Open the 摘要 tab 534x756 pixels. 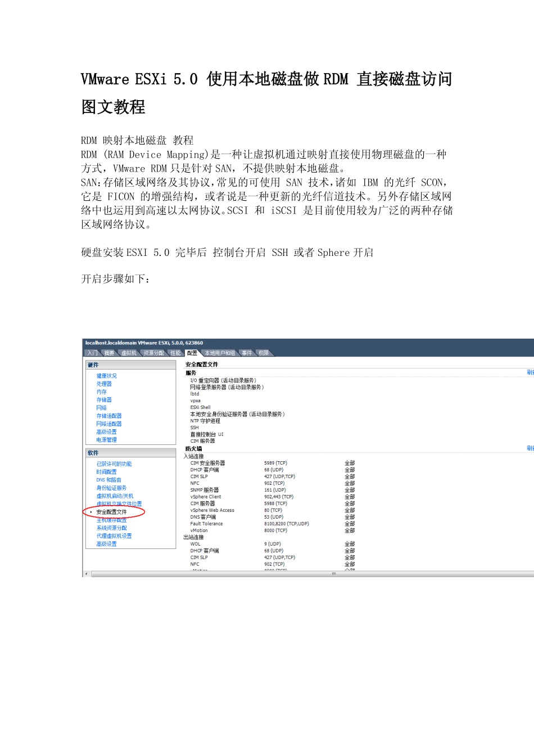click(109, 353)
